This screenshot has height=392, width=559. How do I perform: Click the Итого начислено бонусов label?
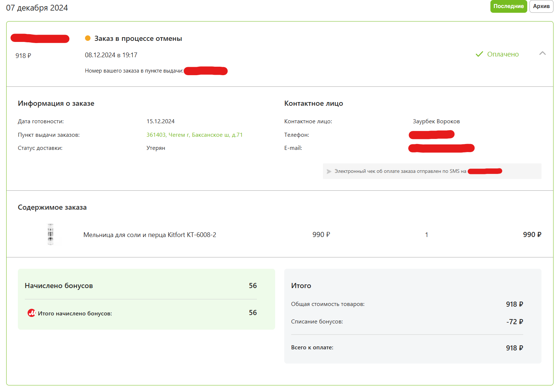75,314
